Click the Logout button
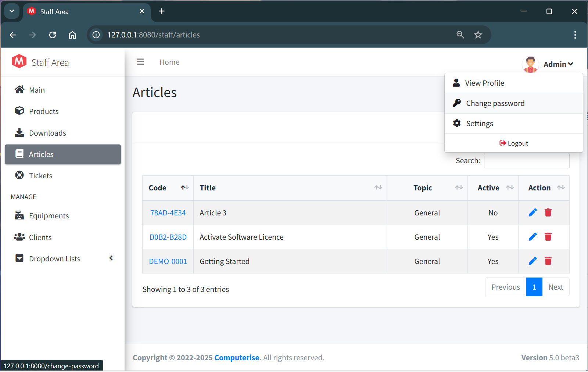 point(514,143)
